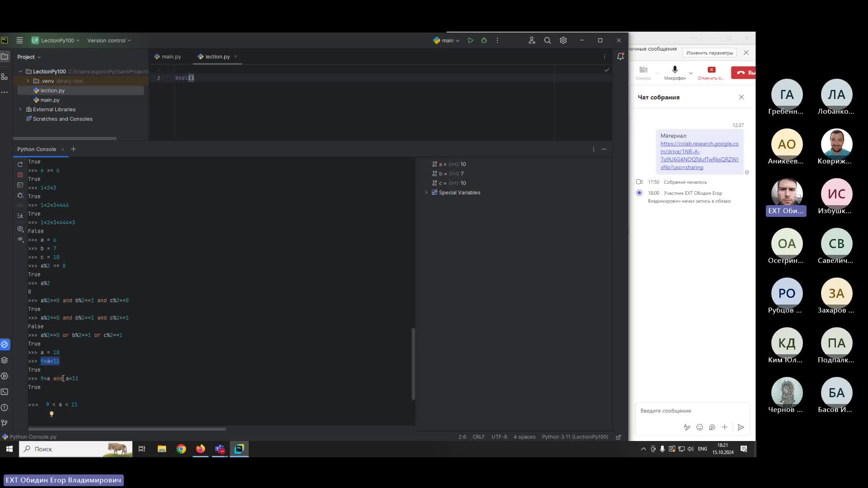This screenshot has height=488, width=868.
Task: Switch to main.py editor tab
Action: click(x=167, y=56)
